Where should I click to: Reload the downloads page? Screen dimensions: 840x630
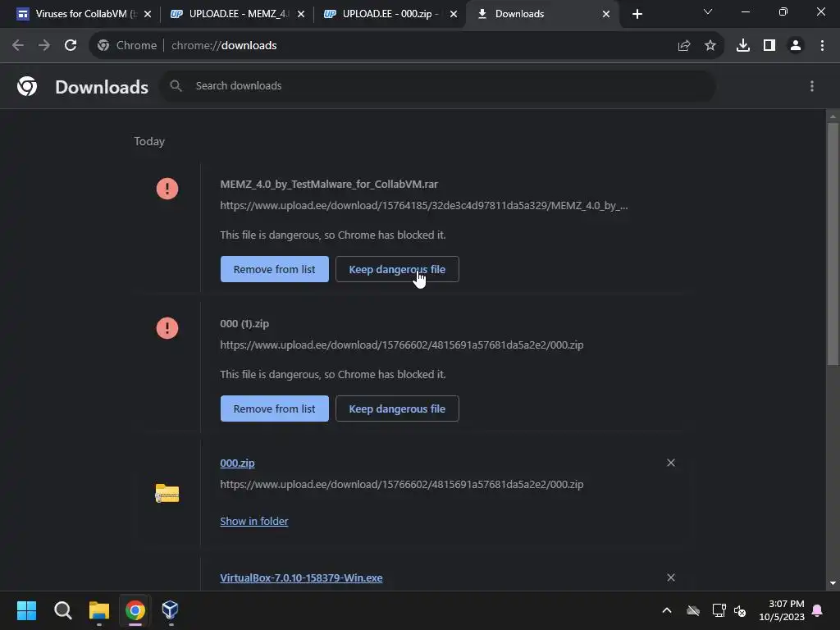[71, 46]
